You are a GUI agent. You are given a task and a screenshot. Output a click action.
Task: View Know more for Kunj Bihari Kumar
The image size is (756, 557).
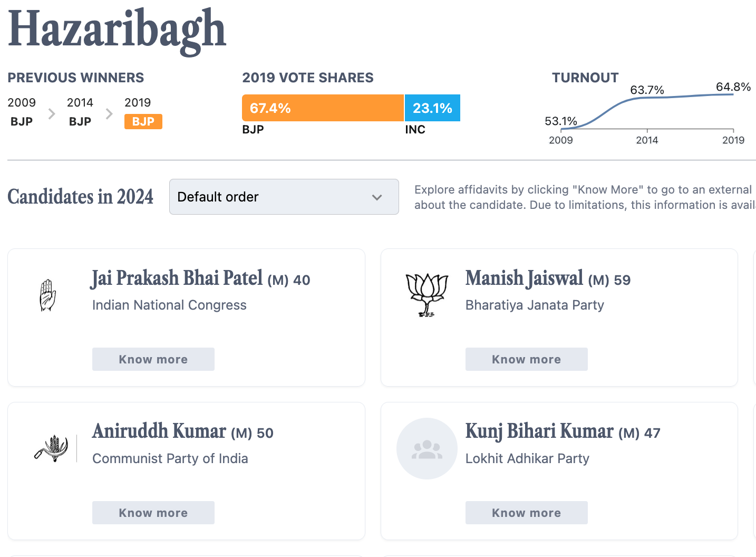(526, 513)
